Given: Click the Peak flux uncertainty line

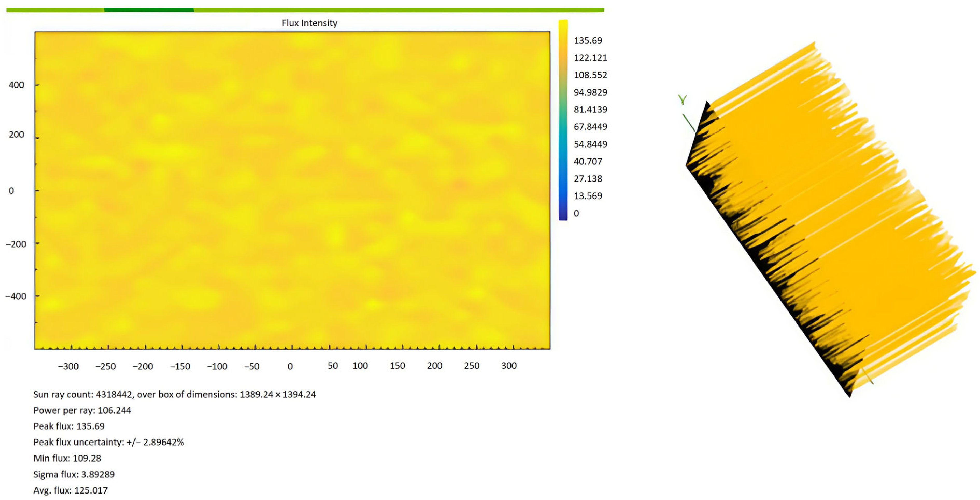Looking at the screenshot, I should coord(108,442).
